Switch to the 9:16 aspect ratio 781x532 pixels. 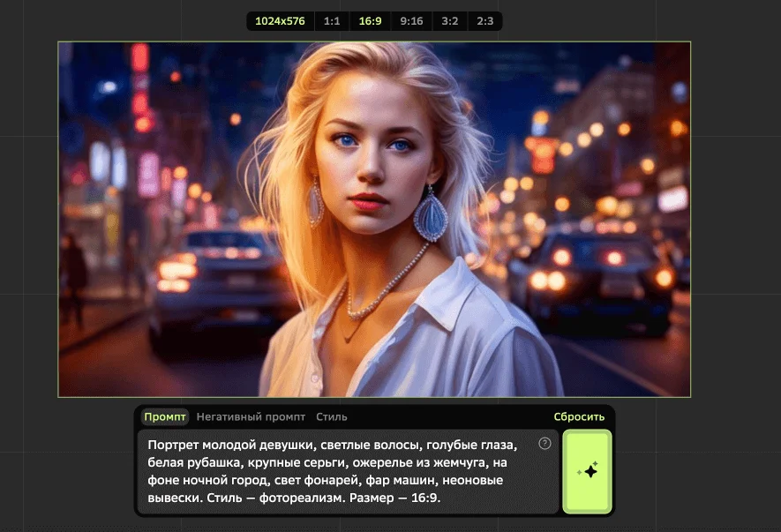coord(411,21)
